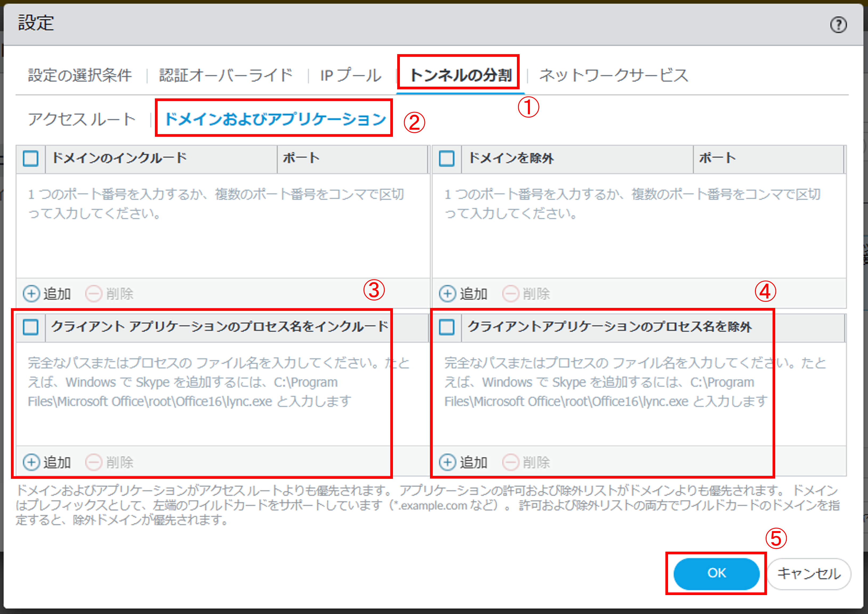Screen dimensions: 868x614
Task: Click the help question mark icon
Action: point(838,25)
